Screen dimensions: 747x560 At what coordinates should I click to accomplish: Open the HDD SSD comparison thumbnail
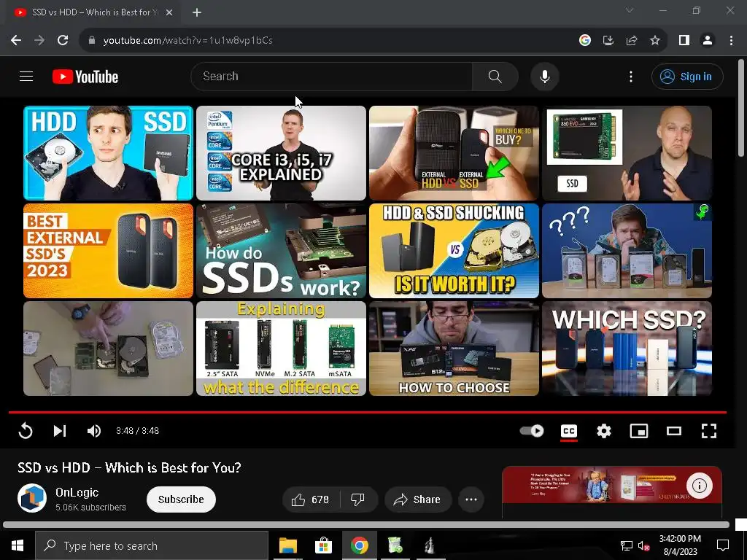coord(108,153)
